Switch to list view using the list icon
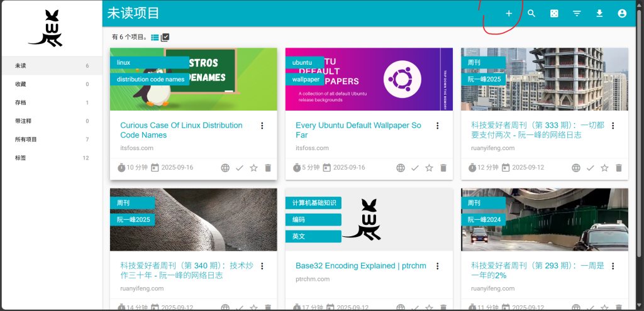This screenshot has height=311, width=644. [155, 37]
